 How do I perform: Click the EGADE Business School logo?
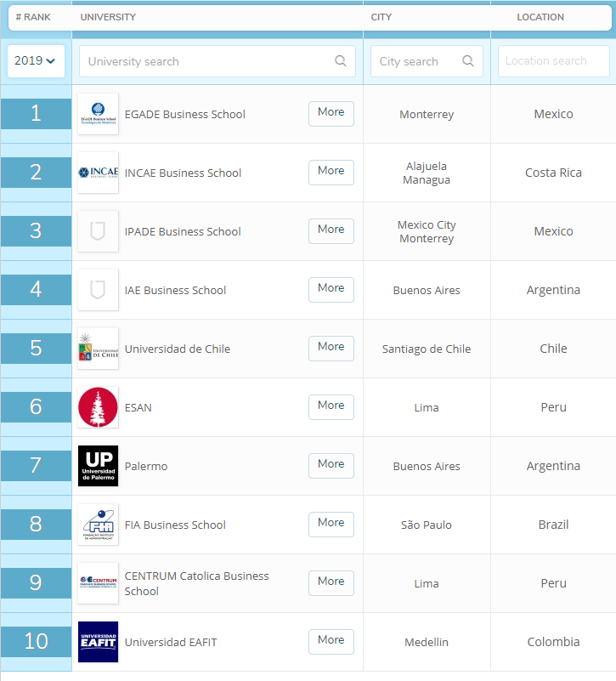point(98,114)
